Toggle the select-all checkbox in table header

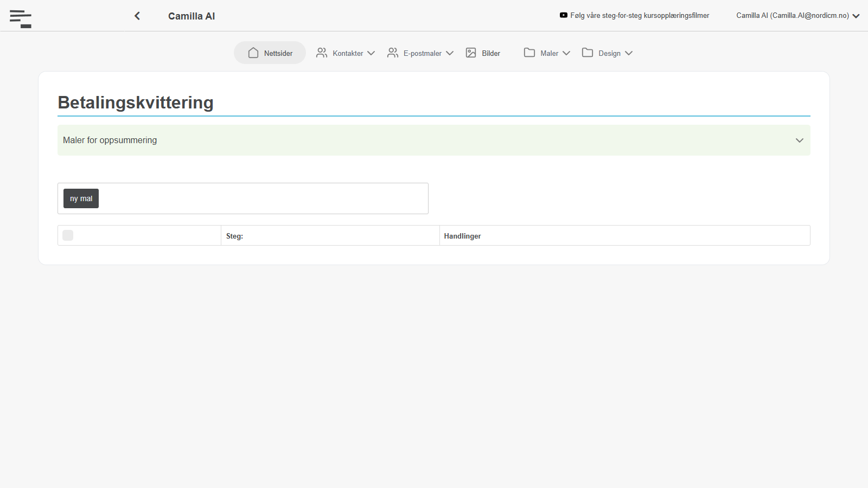tap(68, 235)
